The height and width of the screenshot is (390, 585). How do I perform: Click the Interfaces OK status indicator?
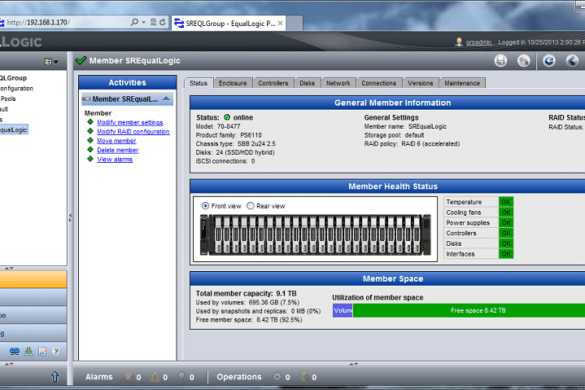pyautogui.click(x=506, y=254)
